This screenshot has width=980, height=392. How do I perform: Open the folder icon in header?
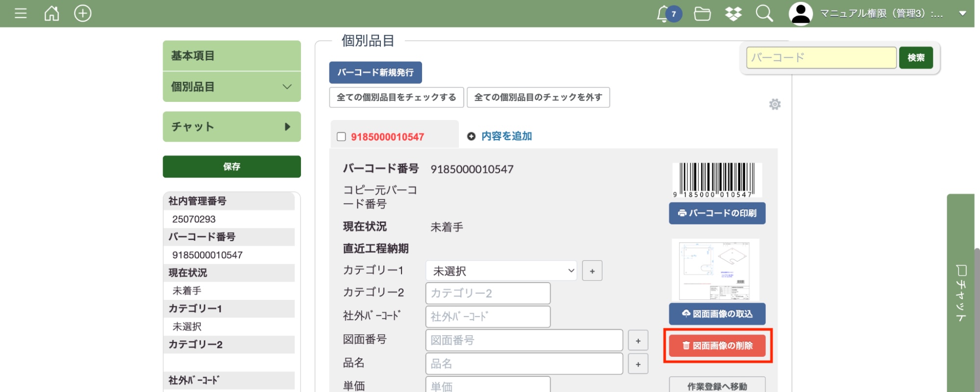click(x=702, y=14)
